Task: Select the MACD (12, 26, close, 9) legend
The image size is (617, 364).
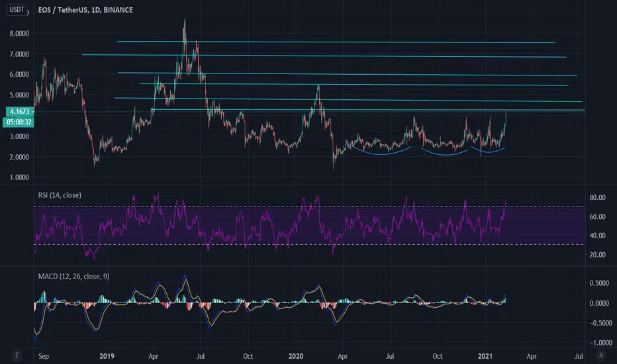Action: click(x=73, y=276)
